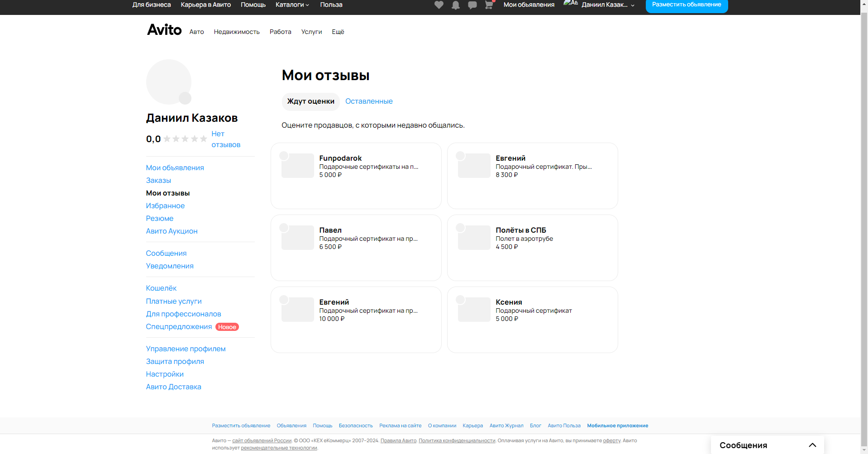Open footer link Авито Журнал

click(506, 425)
